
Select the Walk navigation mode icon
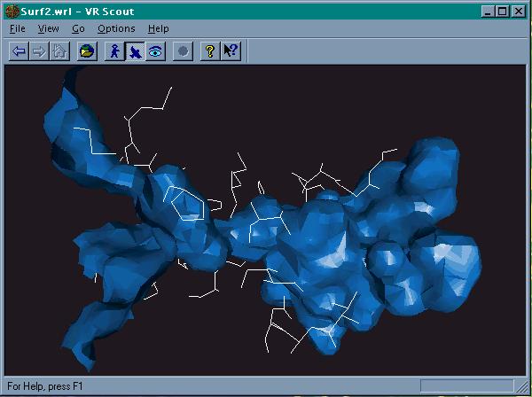114,51
